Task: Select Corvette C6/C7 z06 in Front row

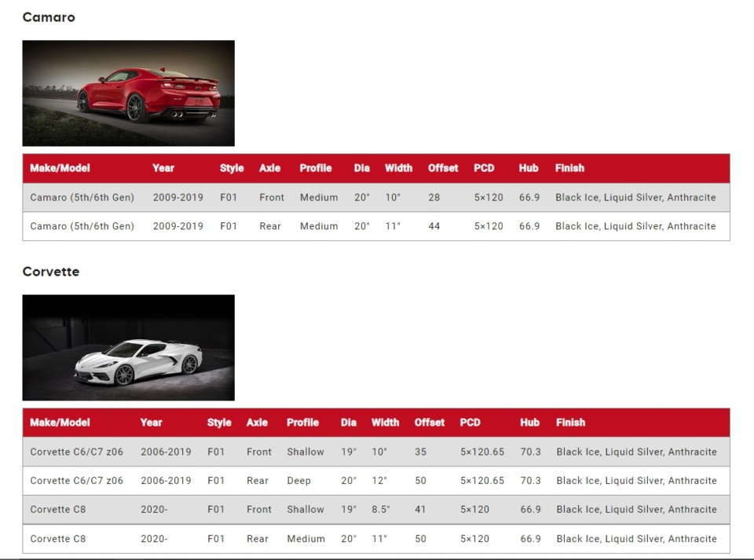Action: pos(77,452)
